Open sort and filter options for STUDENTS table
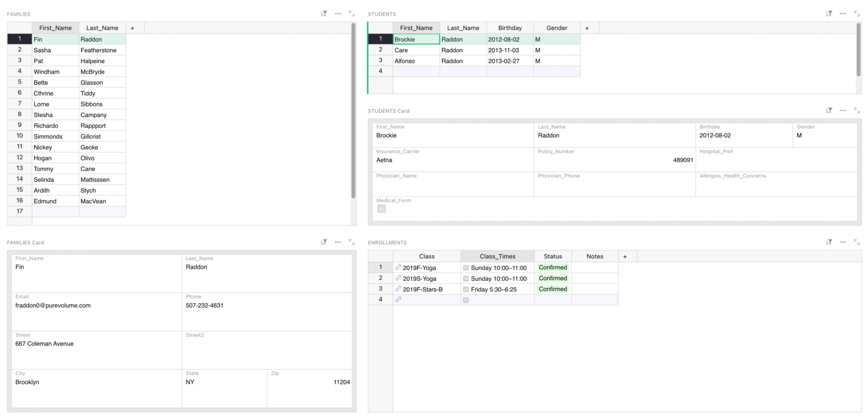This screenshot has width=868, height=417. click(829, 13)
